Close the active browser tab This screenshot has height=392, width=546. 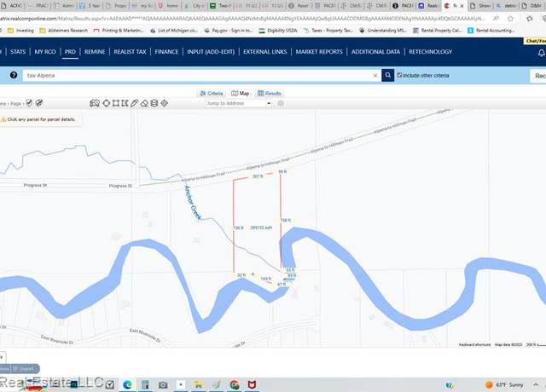tap(462, 6)
